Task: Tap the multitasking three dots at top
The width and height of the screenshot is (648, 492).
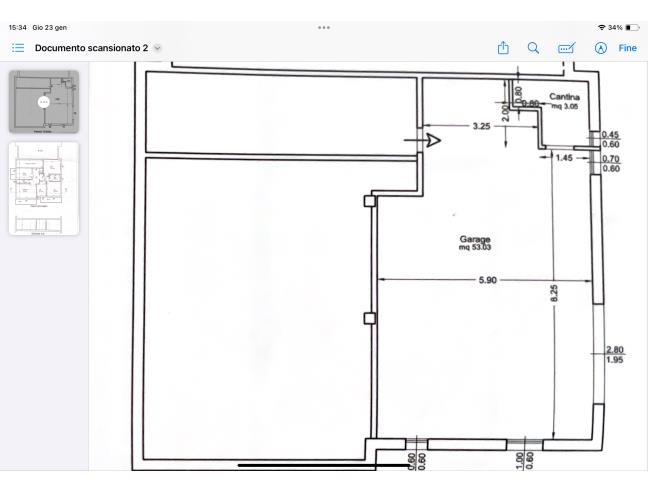Action: [x=324, y=27]
